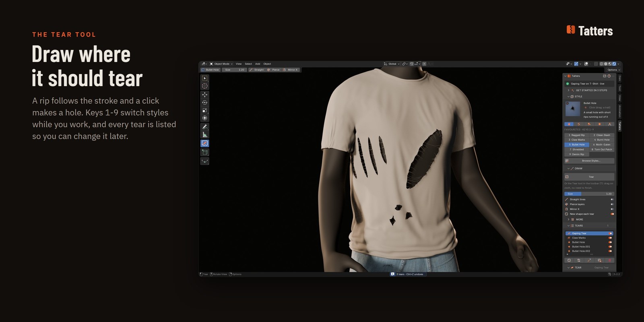
Task: Choose the Torn Out Patch style
Action: (602, 149)
